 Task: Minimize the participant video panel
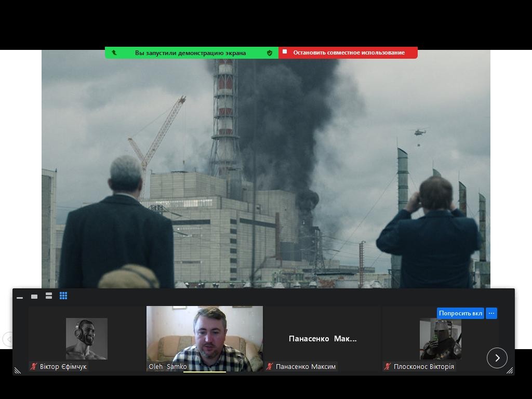click(20, 298)
